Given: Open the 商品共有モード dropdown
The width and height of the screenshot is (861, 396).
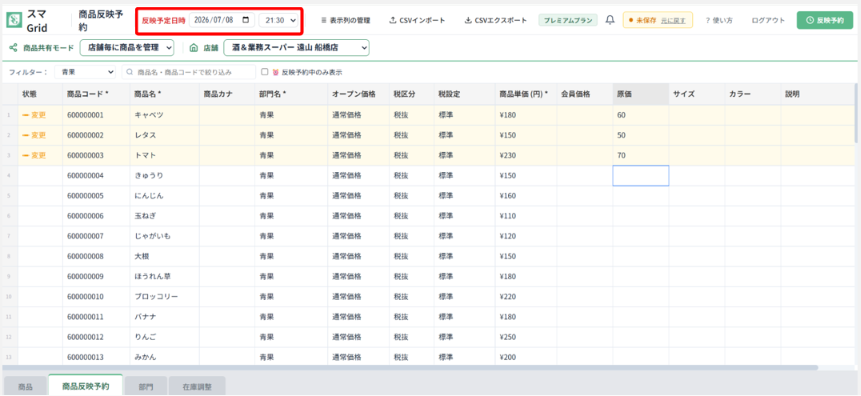Looking at the screenshot, I should point(127,48).
